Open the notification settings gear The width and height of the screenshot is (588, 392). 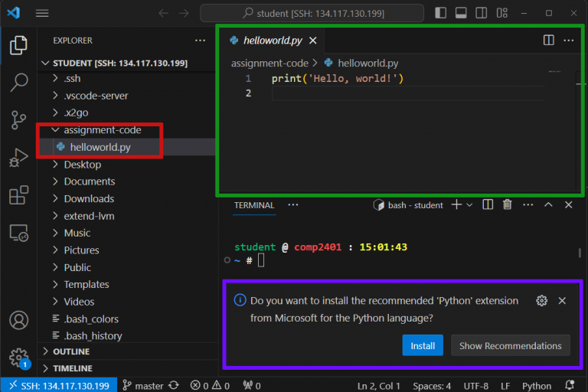pyautogui.click(x=542, y=301)
